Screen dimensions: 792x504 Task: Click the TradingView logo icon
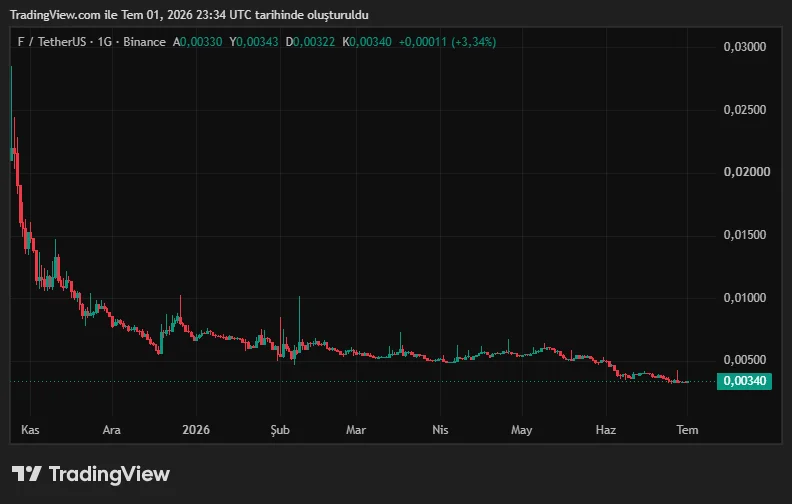click(x=26, y=474)
